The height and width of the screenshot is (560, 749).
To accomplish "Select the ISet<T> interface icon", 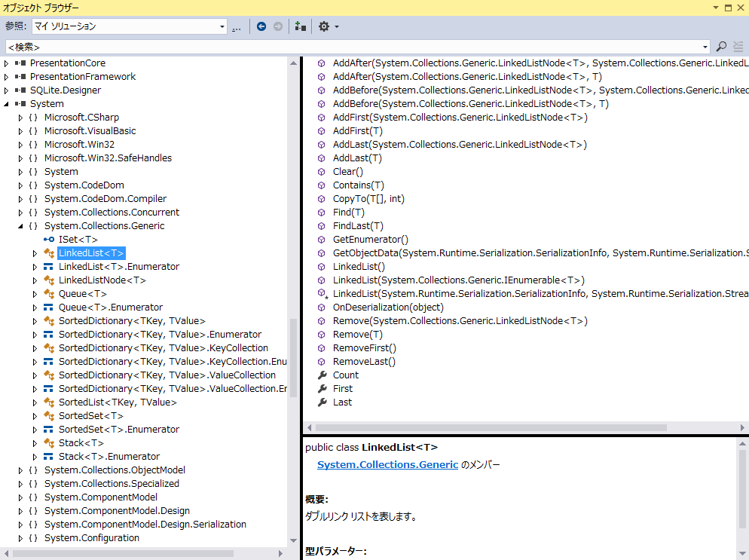I will 49,240.
